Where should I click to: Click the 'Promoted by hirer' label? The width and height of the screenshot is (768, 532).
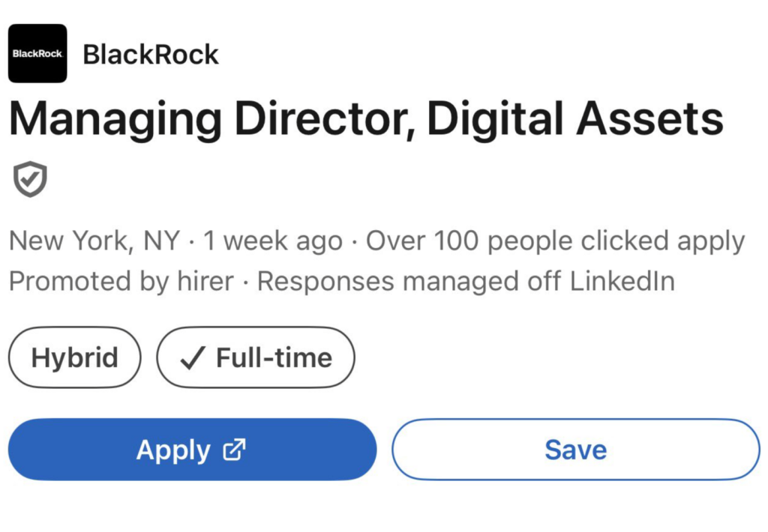click(121, 282)
